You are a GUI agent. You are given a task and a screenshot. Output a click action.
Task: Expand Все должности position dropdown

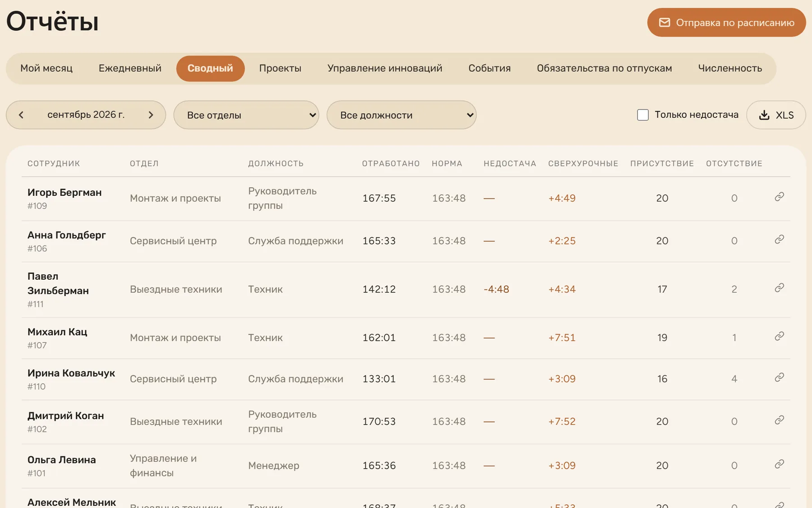[x=401, y=115]
